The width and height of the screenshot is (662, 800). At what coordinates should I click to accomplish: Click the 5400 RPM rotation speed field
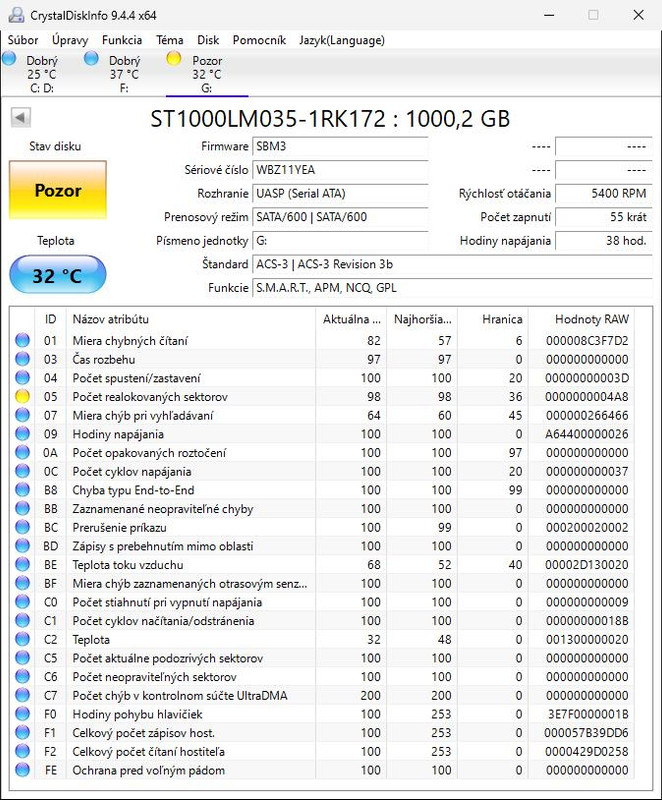tap(604, 193)
